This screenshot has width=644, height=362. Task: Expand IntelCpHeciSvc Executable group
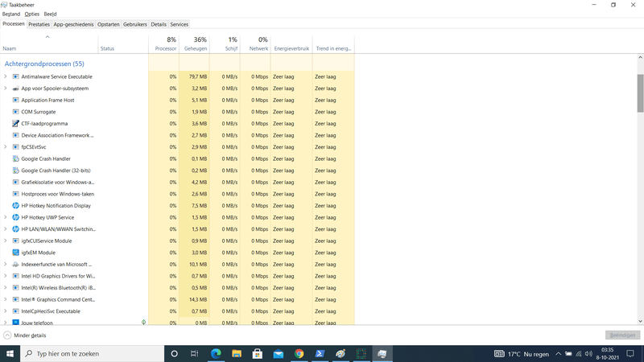click(6, 311)
